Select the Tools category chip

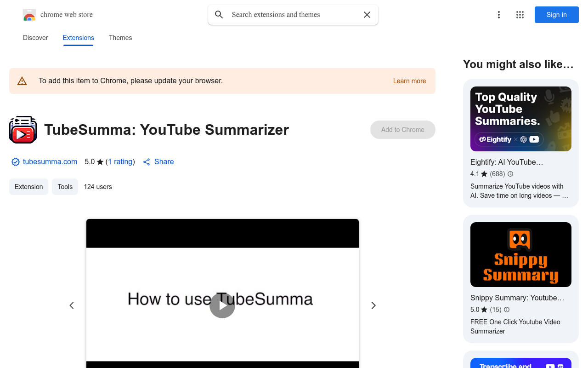point(65,187)
